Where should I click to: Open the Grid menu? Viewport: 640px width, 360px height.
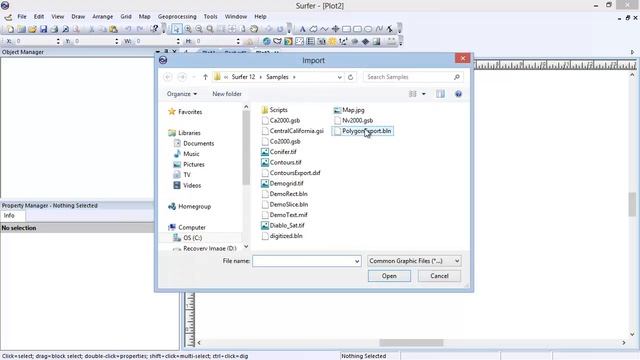tap(126, 17)
